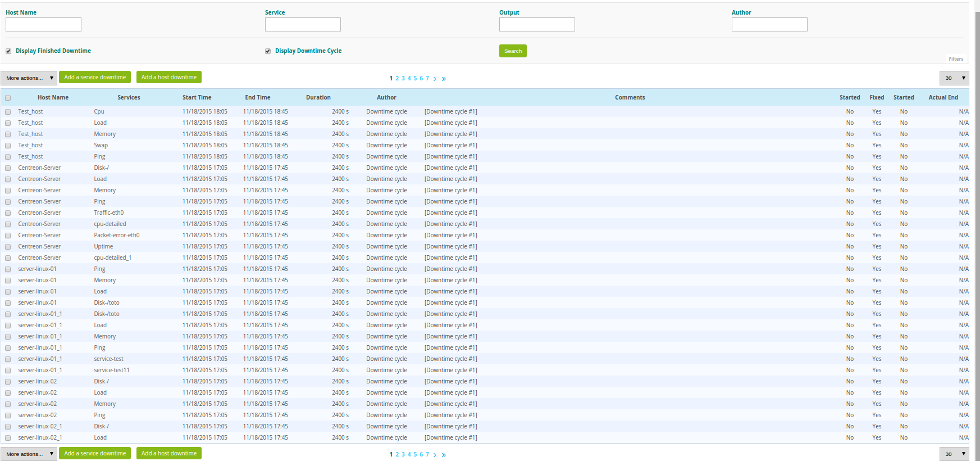Click the Filters label
This screenshot has height=461, width=980.
tap(956, 59)
